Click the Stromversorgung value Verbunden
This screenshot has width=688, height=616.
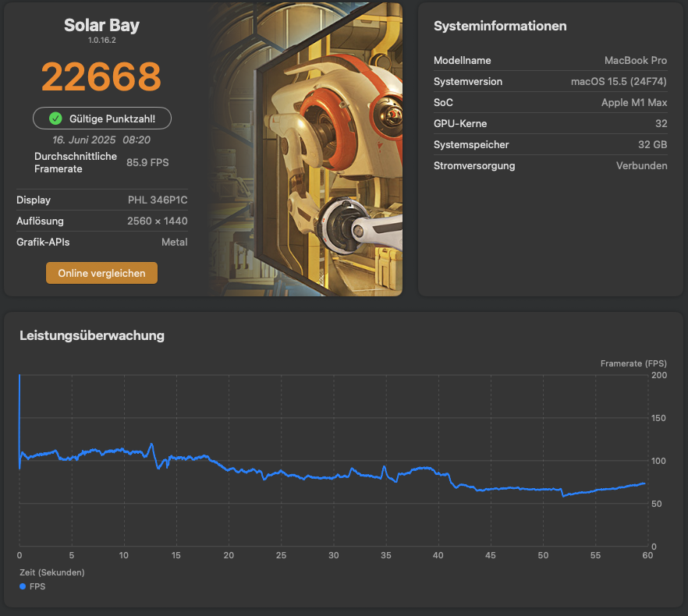pos(641,166)
